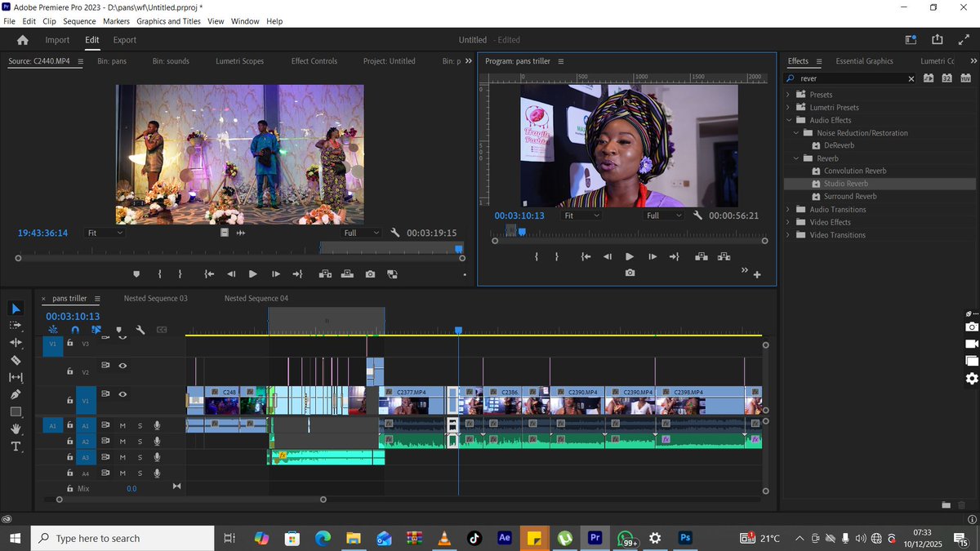Select the Pen tool in the timeline toolbar
Screen dimensions: 980x551
16,395
